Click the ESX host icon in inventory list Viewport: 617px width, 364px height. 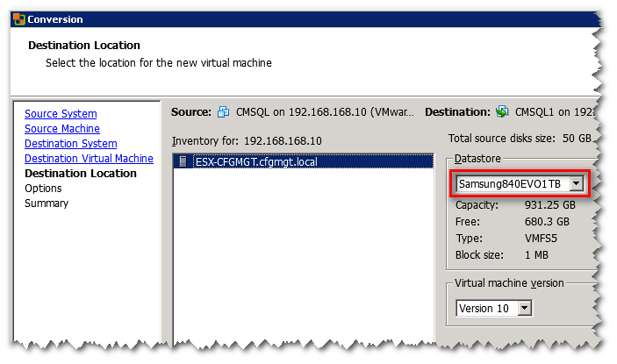(x=183, y=161)
